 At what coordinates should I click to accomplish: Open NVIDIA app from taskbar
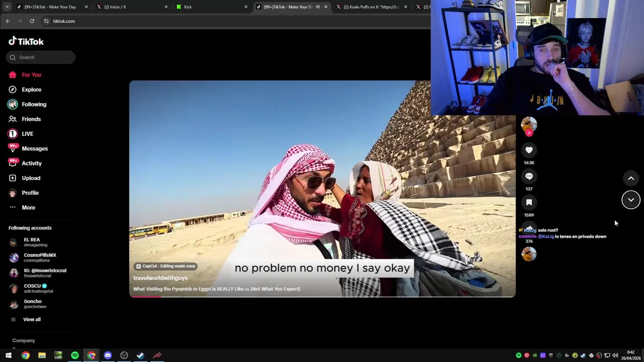[58, 355]
